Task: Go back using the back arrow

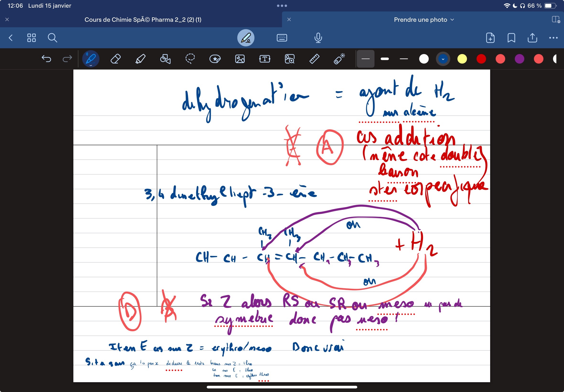Action: point(11,38)
